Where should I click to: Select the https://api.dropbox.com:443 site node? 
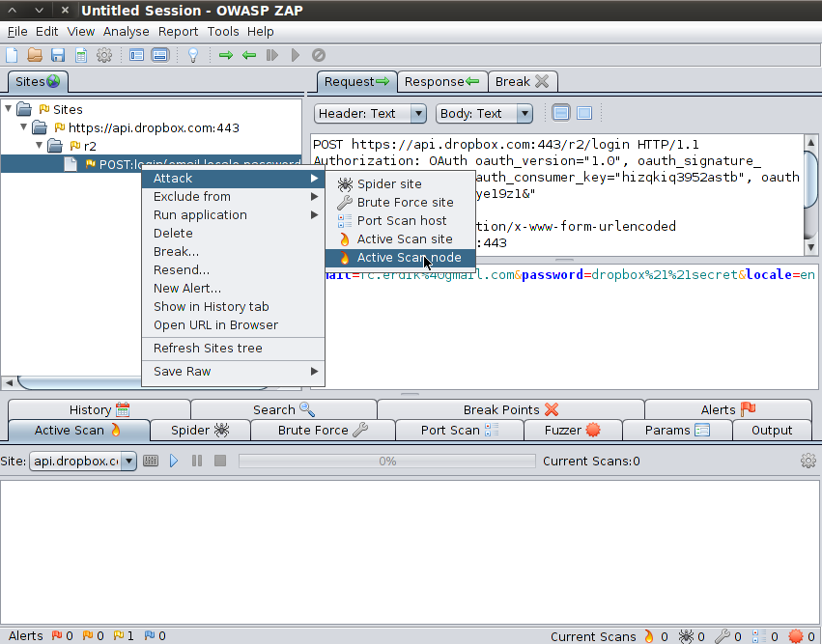(x=154, y=127)
